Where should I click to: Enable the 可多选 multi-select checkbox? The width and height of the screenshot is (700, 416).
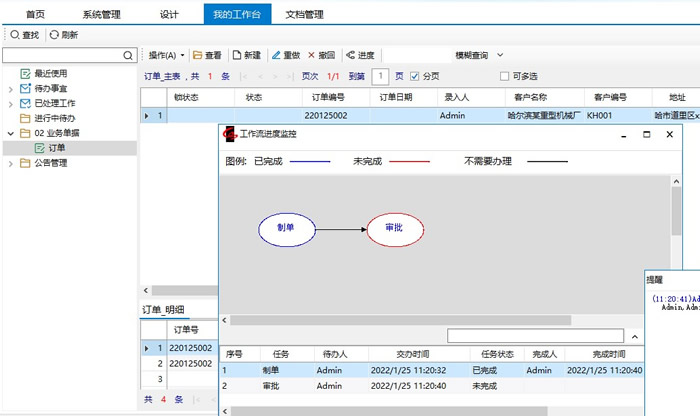pos(505,76)
